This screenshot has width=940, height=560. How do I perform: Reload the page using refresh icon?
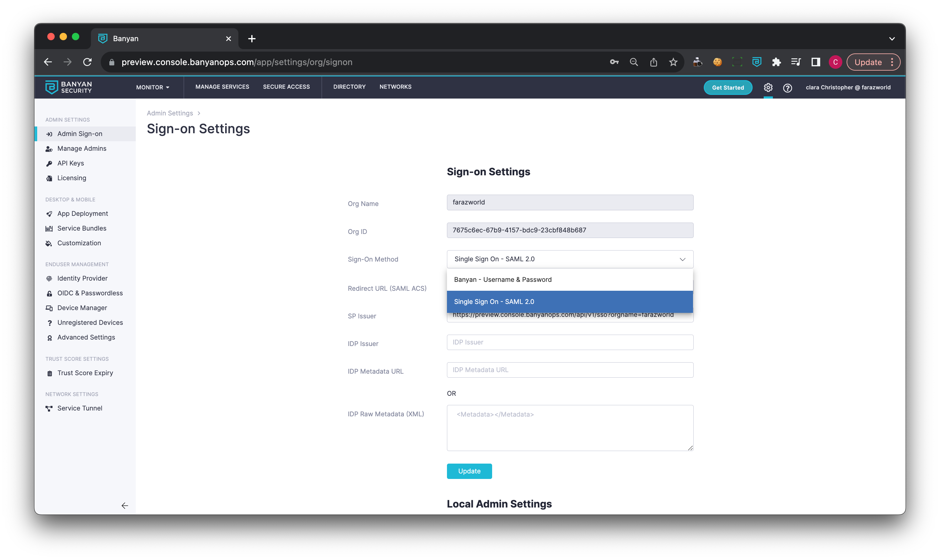87,62
